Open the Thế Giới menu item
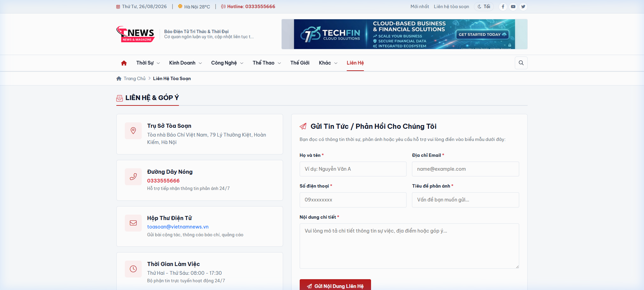 click(x=300, y=63)
